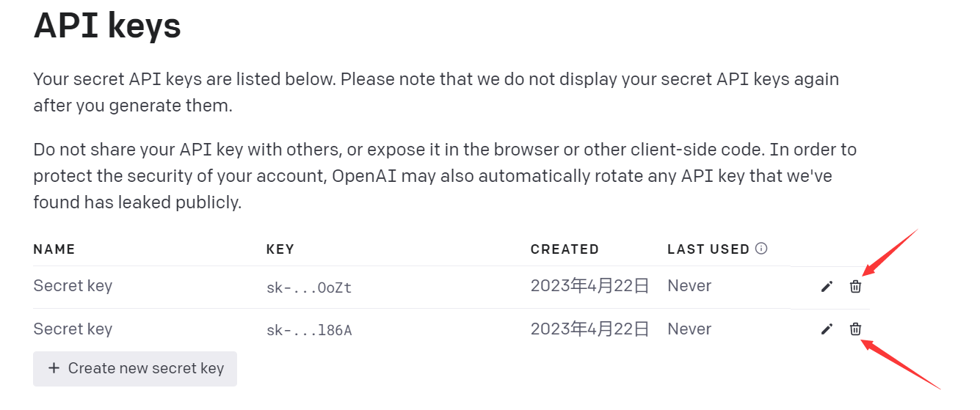Click the second row's 2023年4月22日 date
This screenshot has height=410, width=980.
click(590, 329)
